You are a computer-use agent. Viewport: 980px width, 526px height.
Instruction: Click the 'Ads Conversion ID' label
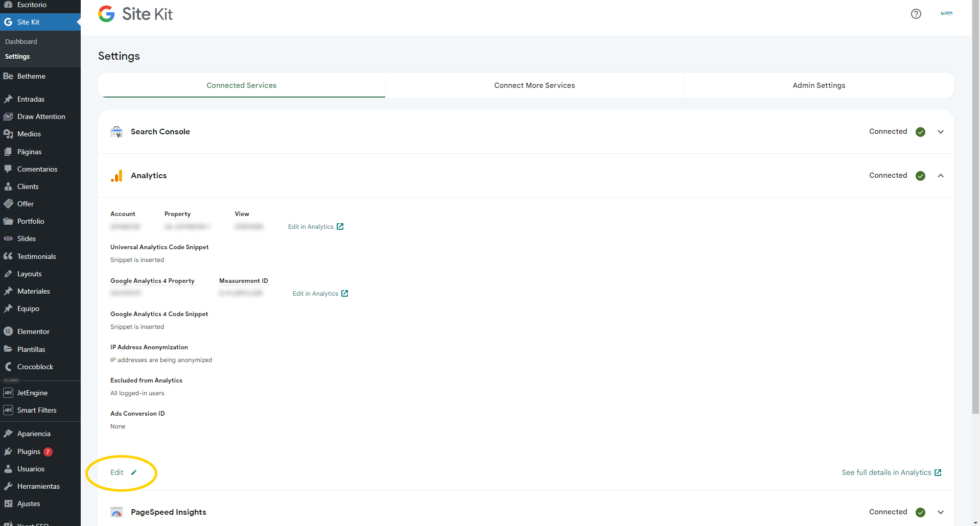click(x=137, y=414)
